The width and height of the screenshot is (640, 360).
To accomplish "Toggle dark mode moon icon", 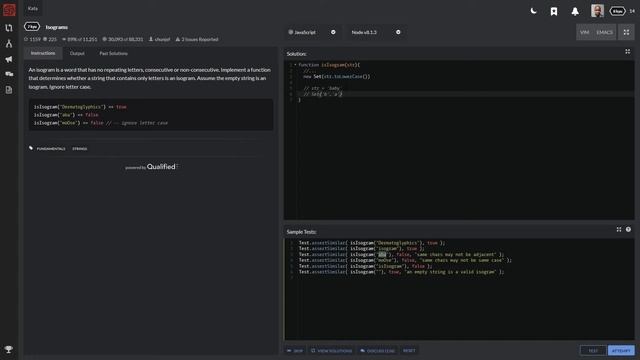I will 533,11.
